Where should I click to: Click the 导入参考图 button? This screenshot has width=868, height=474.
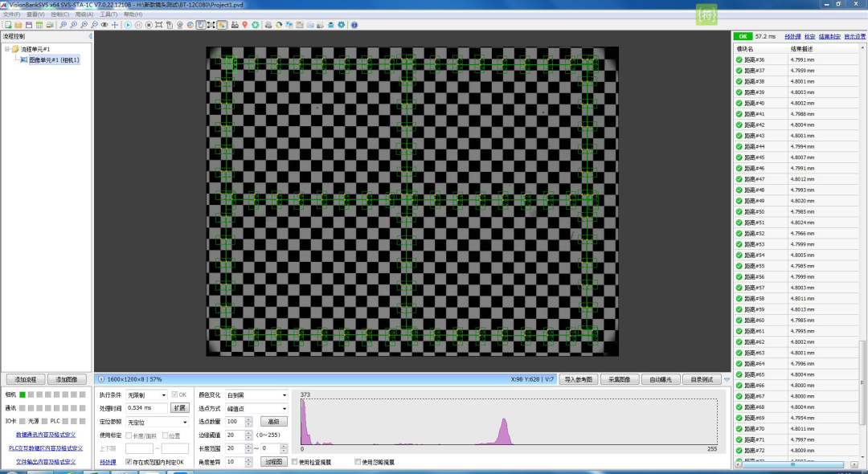pyautogui.click(x=578, y=379)
